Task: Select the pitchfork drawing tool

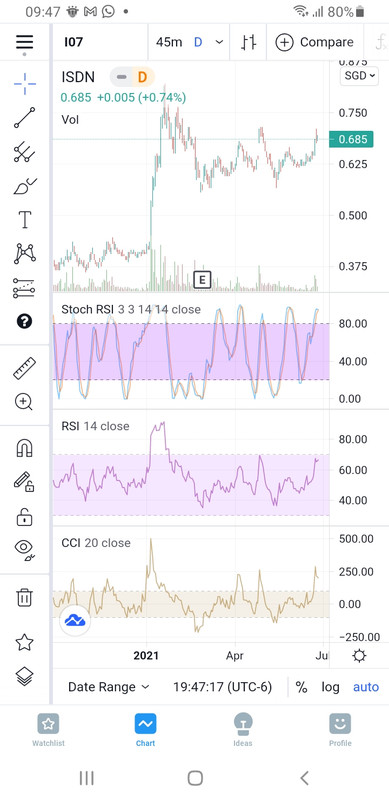Action: click(25, 152)
